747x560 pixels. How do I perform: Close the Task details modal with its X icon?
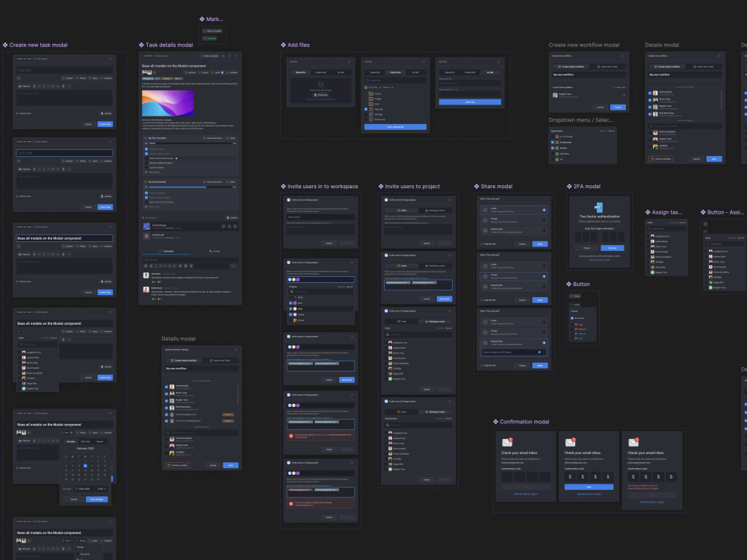click(x=236, y=56)
